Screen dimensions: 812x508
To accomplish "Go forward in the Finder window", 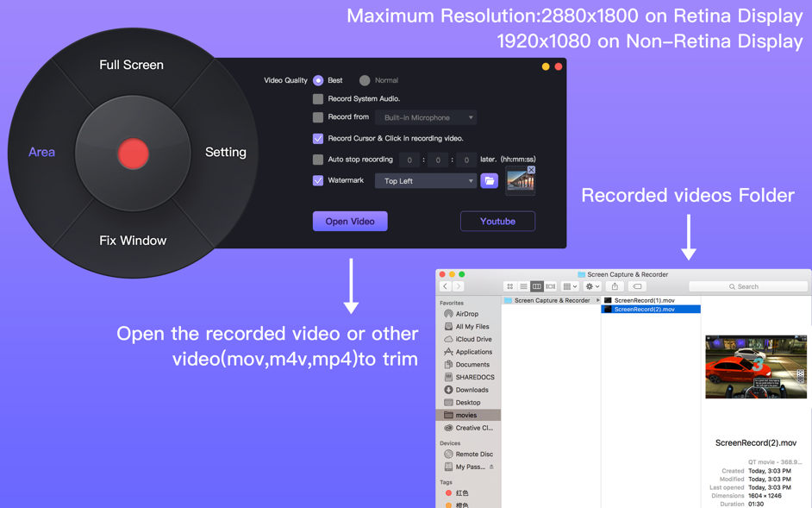I will click(x=459, y=286).
